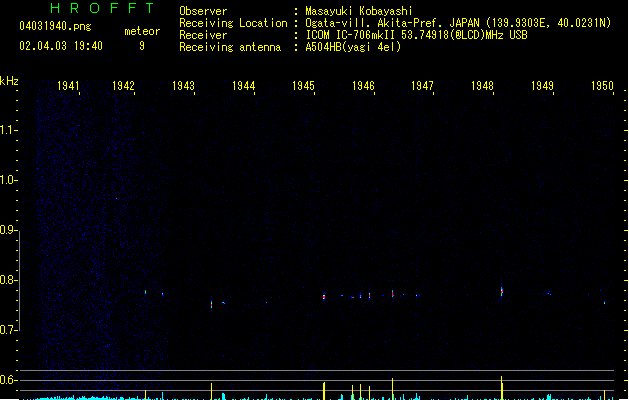Click the echo spike just after 1942
This screenshot has height=400, width=629.
coord(146,292)
